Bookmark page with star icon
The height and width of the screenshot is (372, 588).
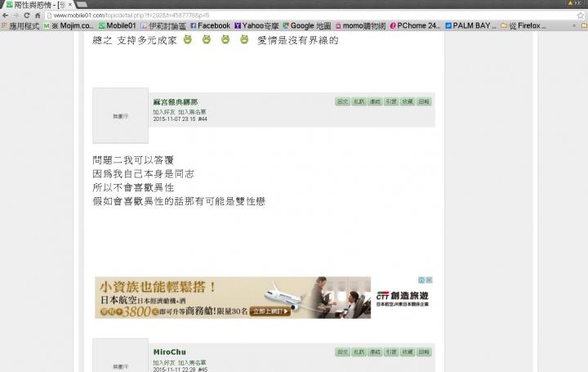[x=581, y=16]
